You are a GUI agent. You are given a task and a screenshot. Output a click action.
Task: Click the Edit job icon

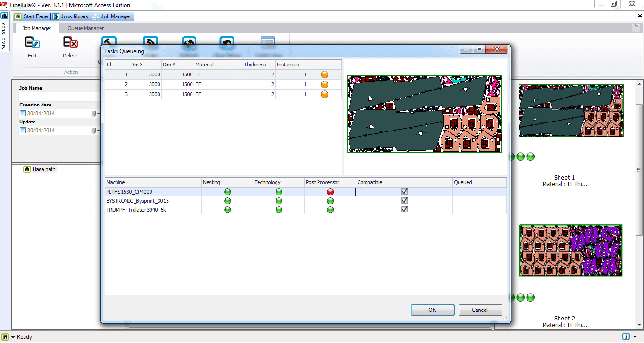32,43
